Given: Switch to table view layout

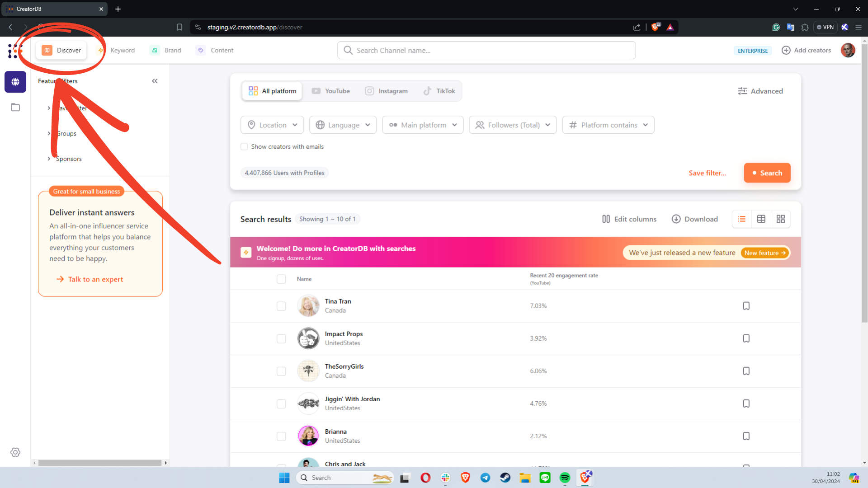Looking at the screenshot, I should (x=761, y=219).
